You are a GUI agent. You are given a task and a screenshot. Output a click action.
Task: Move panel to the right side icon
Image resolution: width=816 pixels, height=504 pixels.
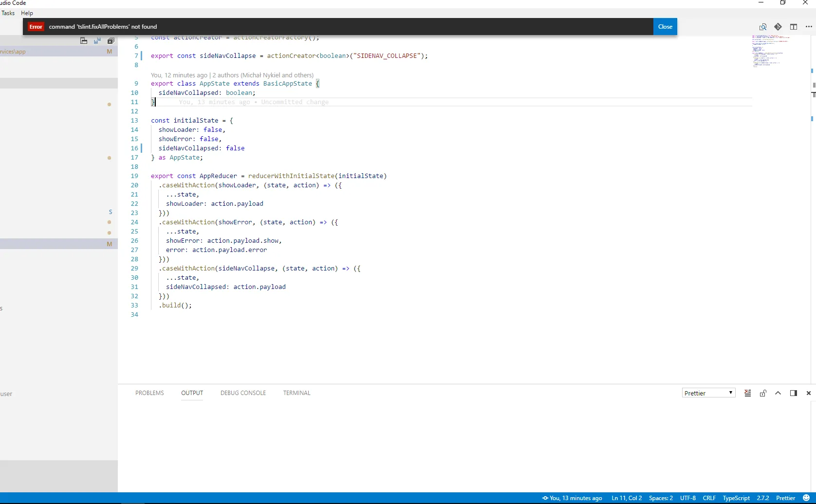[x=794, y=393]
